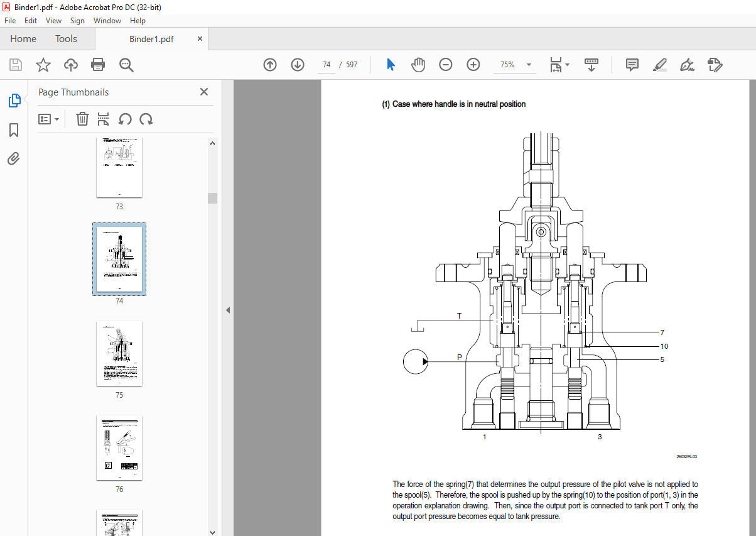
Task: Bookmark document with the star icon
Action: pos(43,65)
